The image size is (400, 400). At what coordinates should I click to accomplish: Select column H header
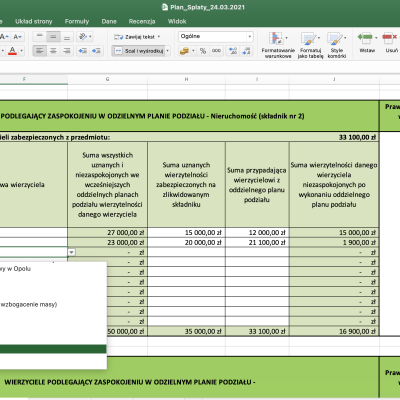pyautogui.click(x=186, y=79)
